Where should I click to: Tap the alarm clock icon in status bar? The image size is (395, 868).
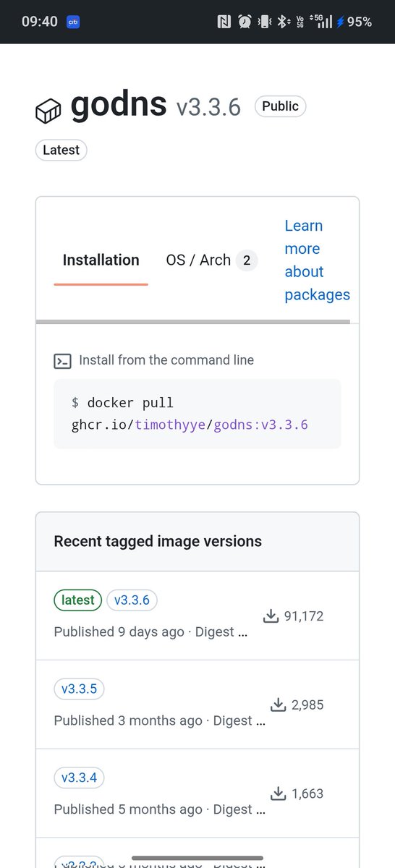point(245,22)
